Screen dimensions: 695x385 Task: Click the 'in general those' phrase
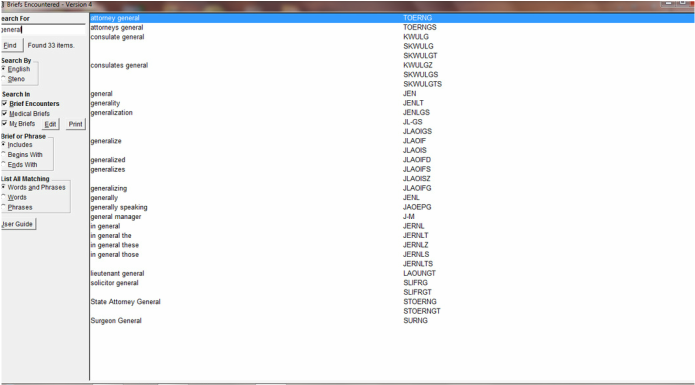click(114, 254)
